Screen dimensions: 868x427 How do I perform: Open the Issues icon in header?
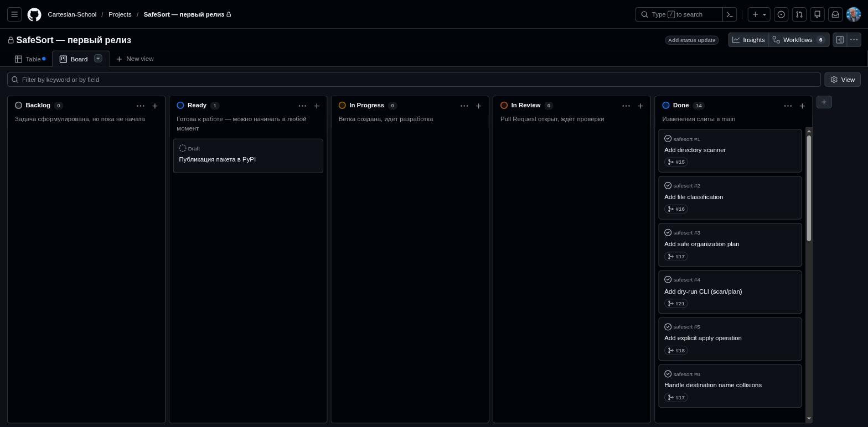(x=781, y=14)
